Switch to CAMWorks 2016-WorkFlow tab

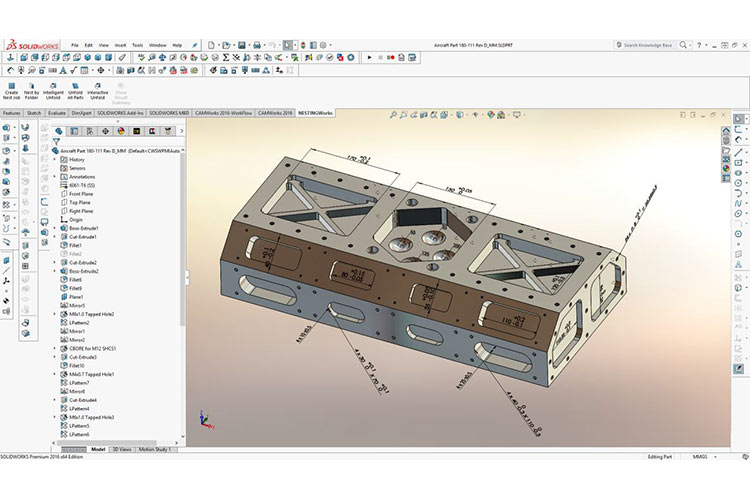223,113
